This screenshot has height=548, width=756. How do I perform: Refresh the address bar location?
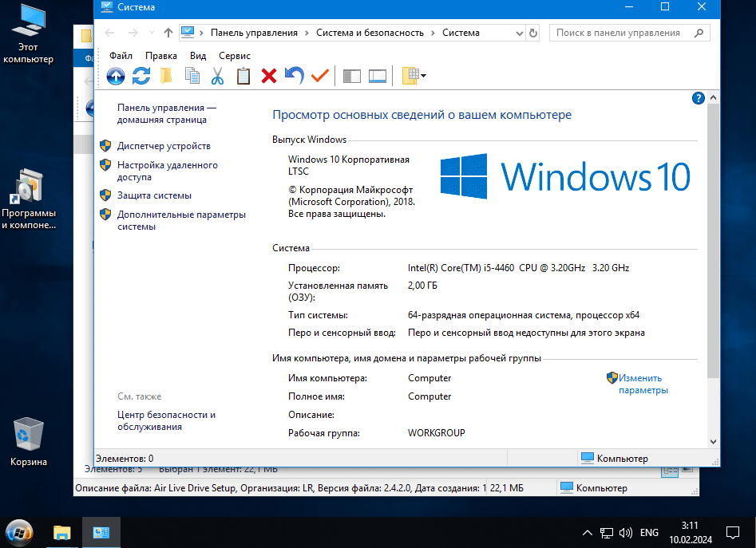(532, 33)
